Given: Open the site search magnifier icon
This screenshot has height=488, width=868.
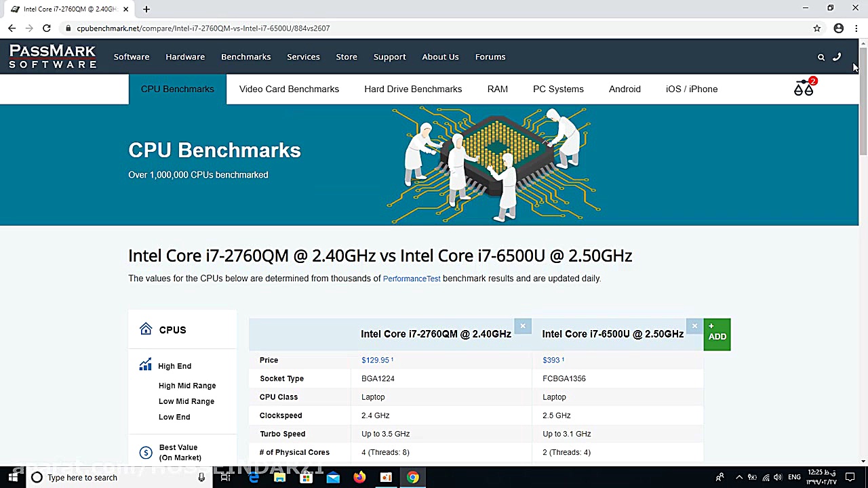Looking at the screenshot, I should [821, 58].
